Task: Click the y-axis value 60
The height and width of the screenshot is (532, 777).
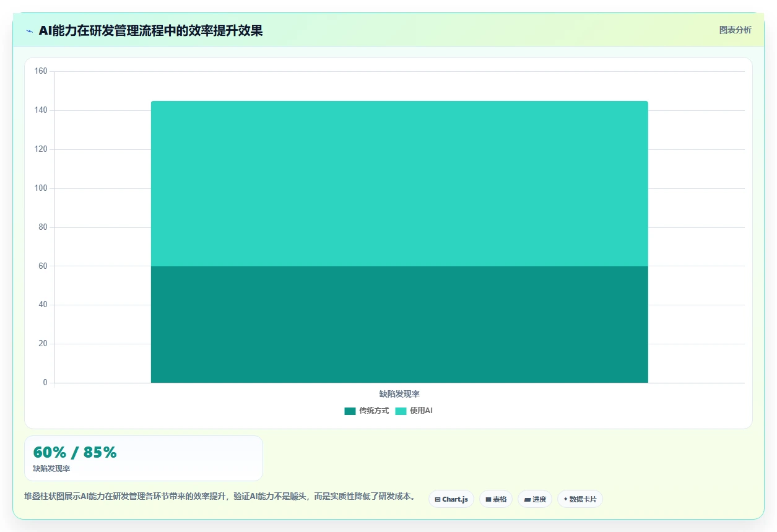Action: click(x=43, y=266)
